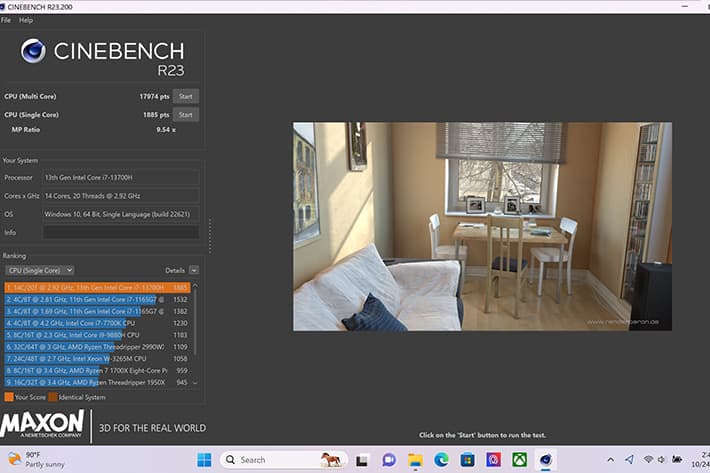Click the Info input field
710x473 pixels.
point(121,232)
